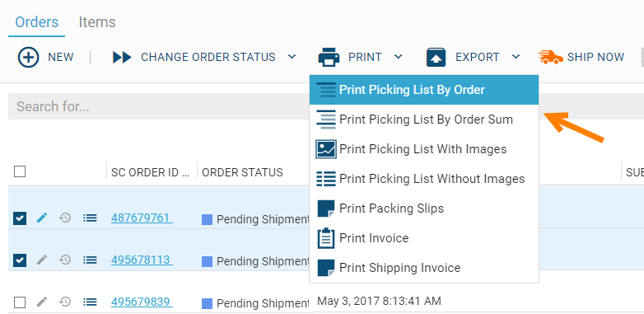Expand the Change Order Status dropdown arrow

pos(292,57)
